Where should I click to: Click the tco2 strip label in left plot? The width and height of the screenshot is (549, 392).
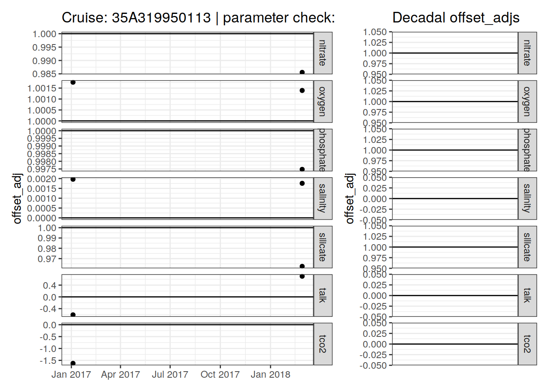[x=323, y=344]
